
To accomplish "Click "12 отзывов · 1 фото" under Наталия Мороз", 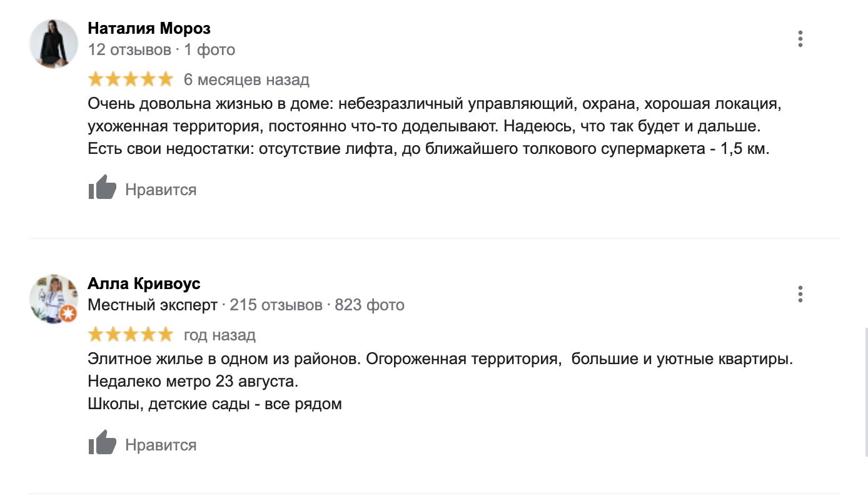I will [161, 49].
